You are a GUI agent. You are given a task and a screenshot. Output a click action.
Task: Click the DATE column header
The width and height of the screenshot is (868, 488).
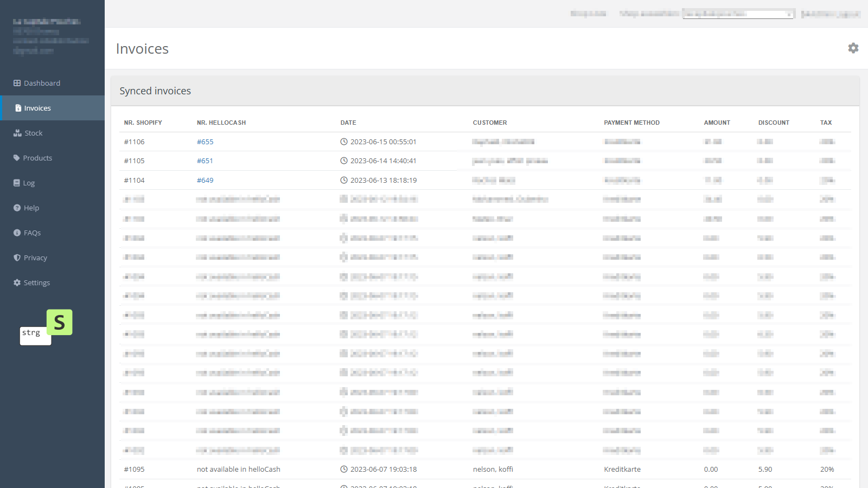click(x=348, y=123)
